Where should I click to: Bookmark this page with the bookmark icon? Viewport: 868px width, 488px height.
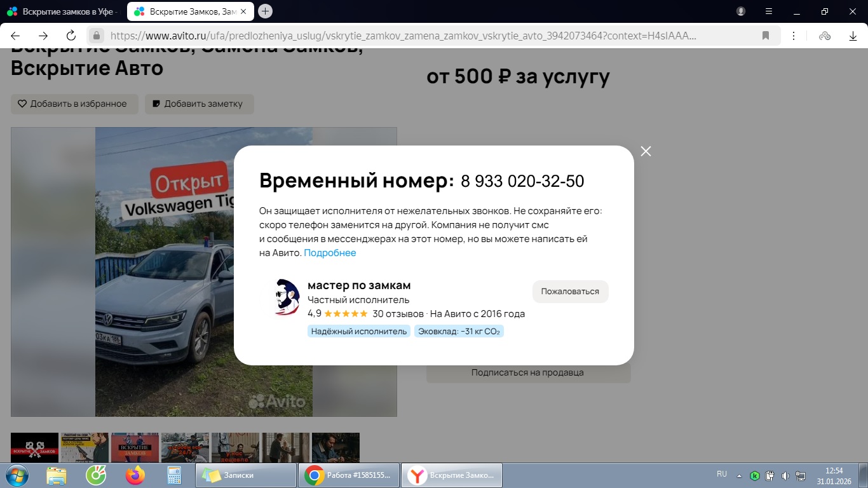[766, 36]
